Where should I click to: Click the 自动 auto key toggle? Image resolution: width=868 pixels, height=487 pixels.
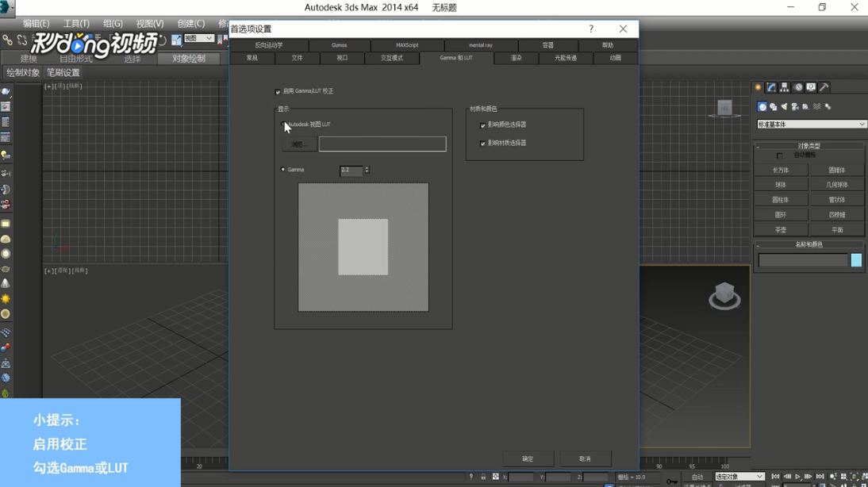pos(697,477)
